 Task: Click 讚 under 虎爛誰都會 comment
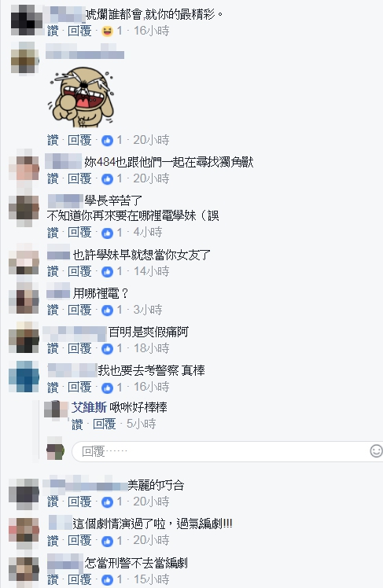[x=53, y=31]
